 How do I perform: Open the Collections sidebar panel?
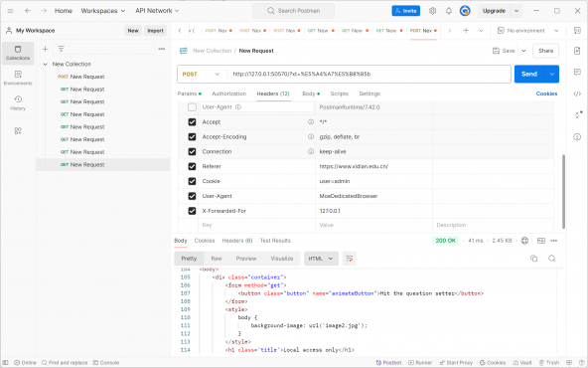coord(18,53)
